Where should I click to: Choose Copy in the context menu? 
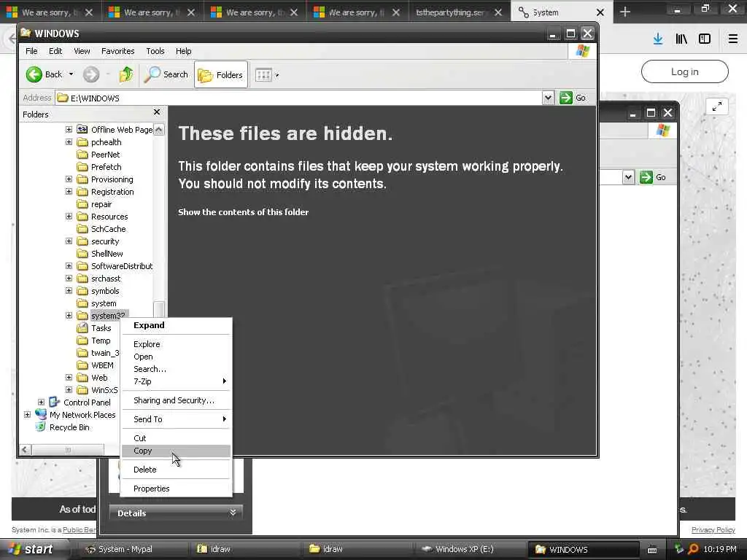coord(176,451)
